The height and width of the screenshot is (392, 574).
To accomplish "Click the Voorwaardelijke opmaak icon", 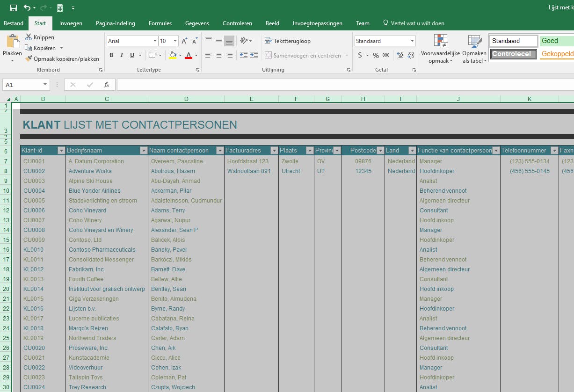I will 440,42.
